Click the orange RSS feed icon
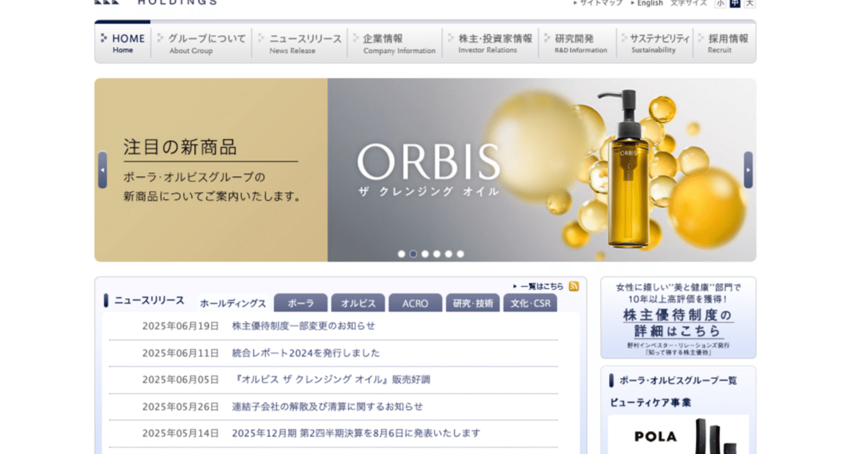Viewport: 868px width, 454px height. (x=574, y=286)
